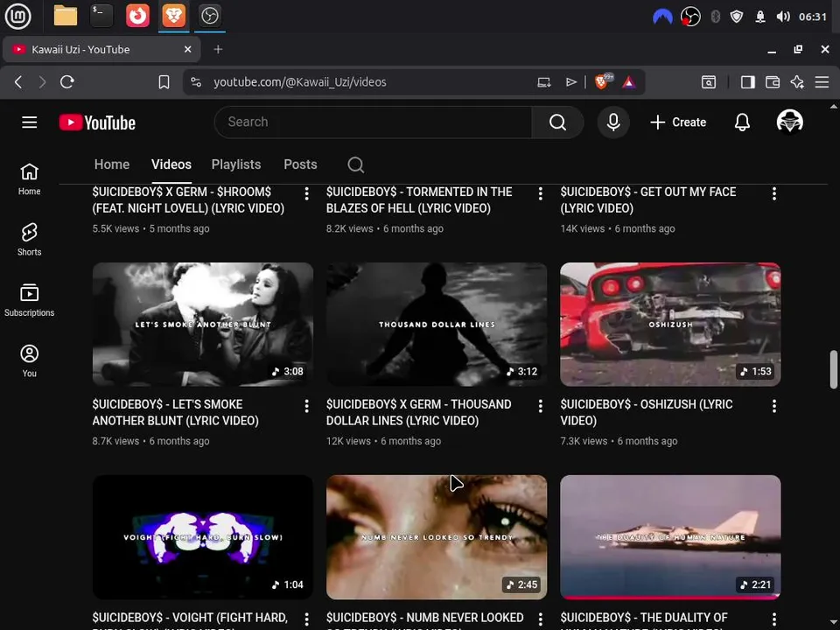Screen dimensions: 840x630
Task: Open the Linux Mint start menu
Action: click(17, 16)
